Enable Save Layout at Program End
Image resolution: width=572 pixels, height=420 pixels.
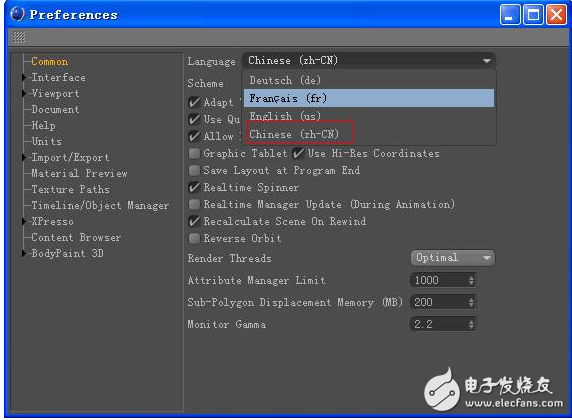click(x=194, y=170)
